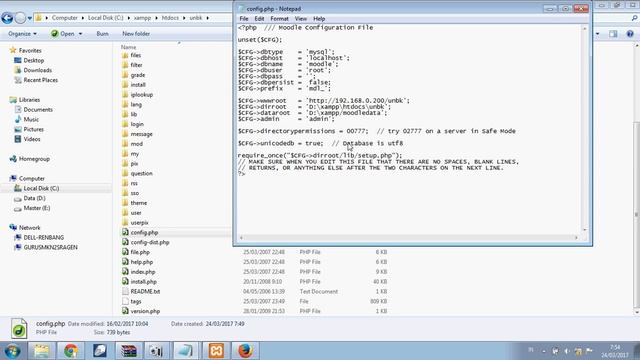Open XAMPP control panel from taskbar

tap(216, 351)
